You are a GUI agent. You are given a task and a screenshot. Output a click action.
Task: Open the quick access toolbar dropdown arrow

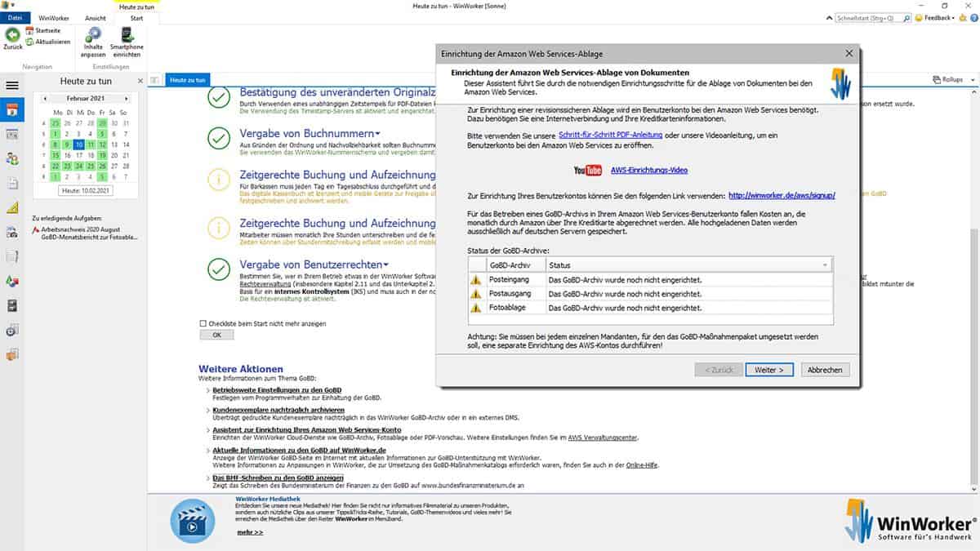pos(15,5)
